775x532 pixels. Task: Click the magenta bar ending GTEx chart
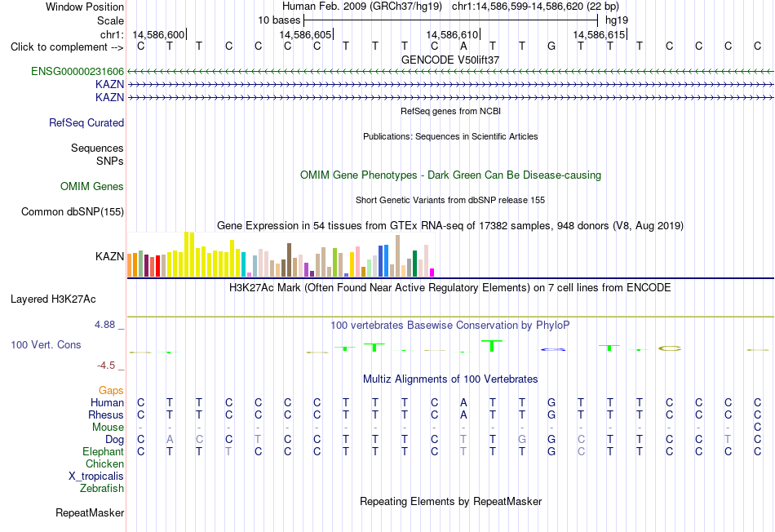(x=432, y=273)
